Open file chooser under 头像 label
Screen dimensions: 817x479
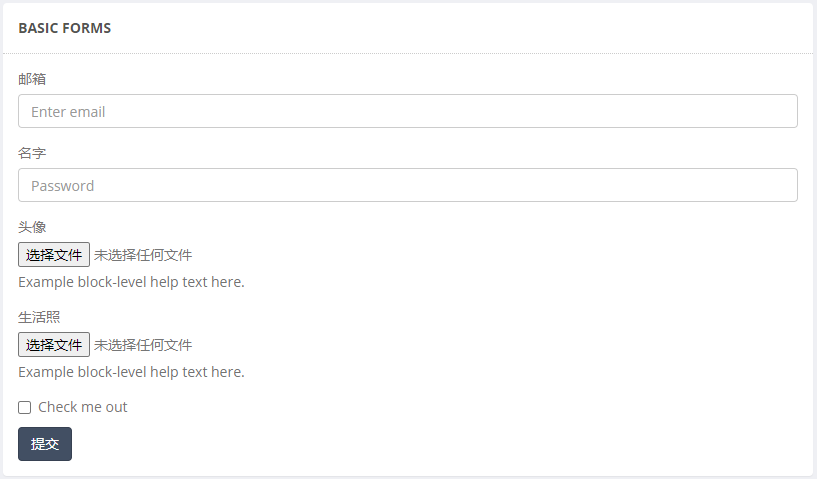pyautogui.click(x=54, y=254)
